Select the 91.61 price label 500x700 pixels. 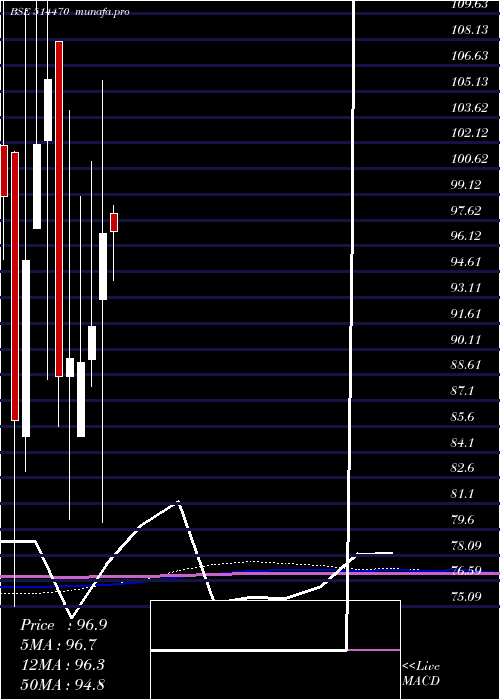coord(466,314)
